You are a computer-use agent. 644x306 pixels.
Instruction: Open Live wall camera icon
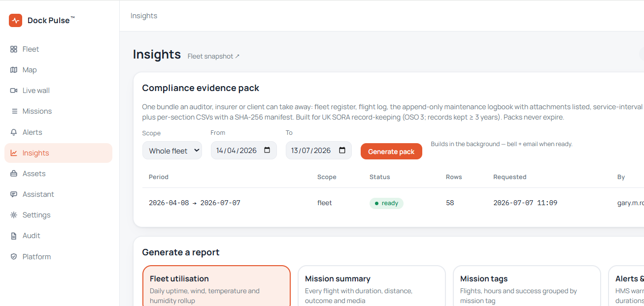click(x=14, y=91)
